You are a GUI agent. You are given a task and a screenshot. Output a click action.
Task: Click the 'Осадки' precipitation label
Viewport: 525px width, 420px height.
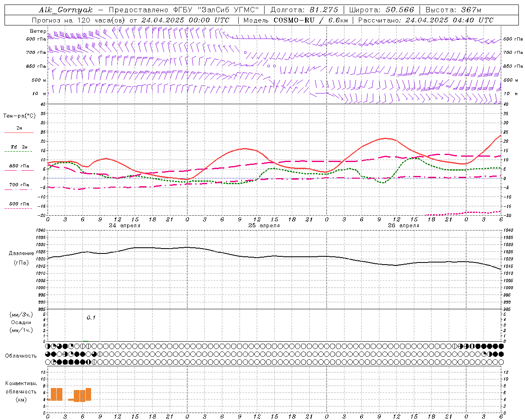click(21, 322)
